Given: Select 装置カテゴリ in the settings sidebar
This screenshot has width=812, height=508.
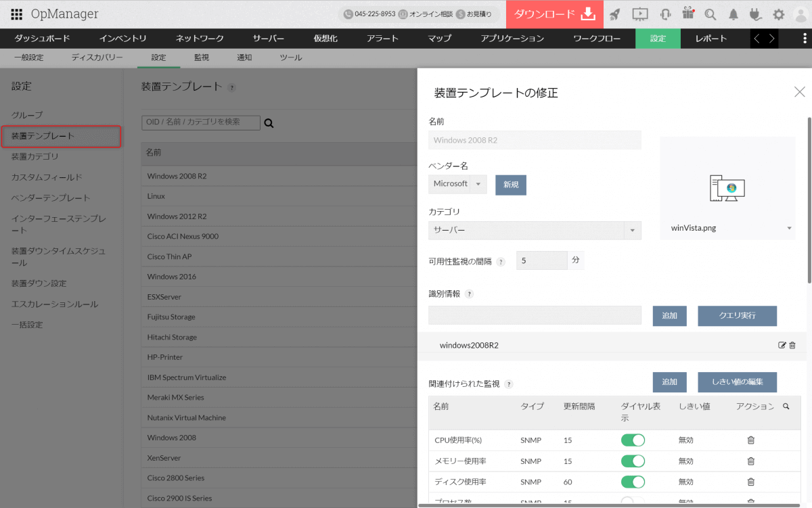Looking at the screenshot, I should [x=35, y=156].
